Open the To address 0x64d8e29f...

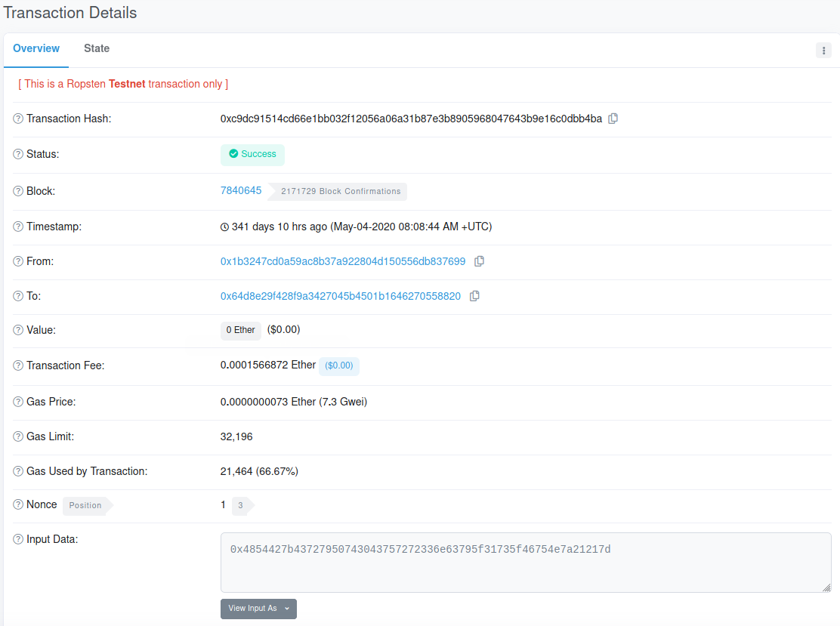click(x=339, y=296)
